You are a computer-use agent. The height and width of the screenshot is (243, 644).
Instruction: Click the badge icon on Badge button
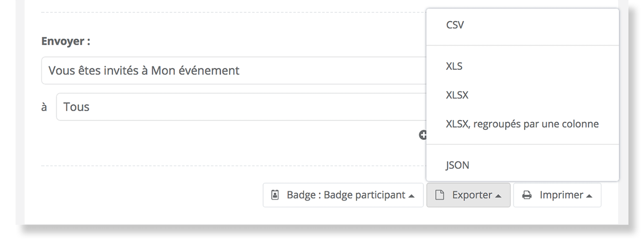point(275,195)
